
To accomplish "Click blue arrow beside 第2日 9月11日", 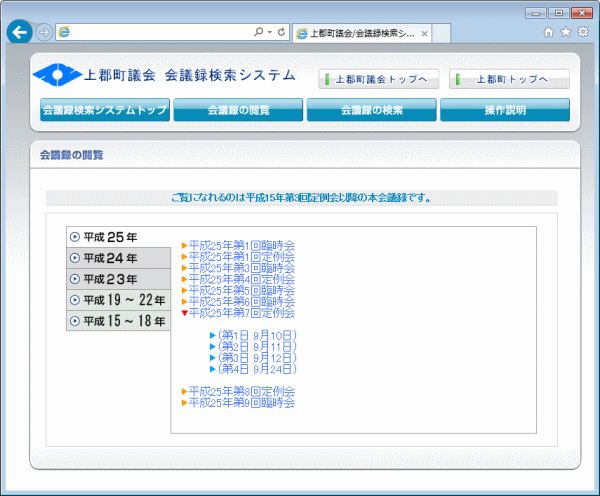I will click(x=213, y=347).
